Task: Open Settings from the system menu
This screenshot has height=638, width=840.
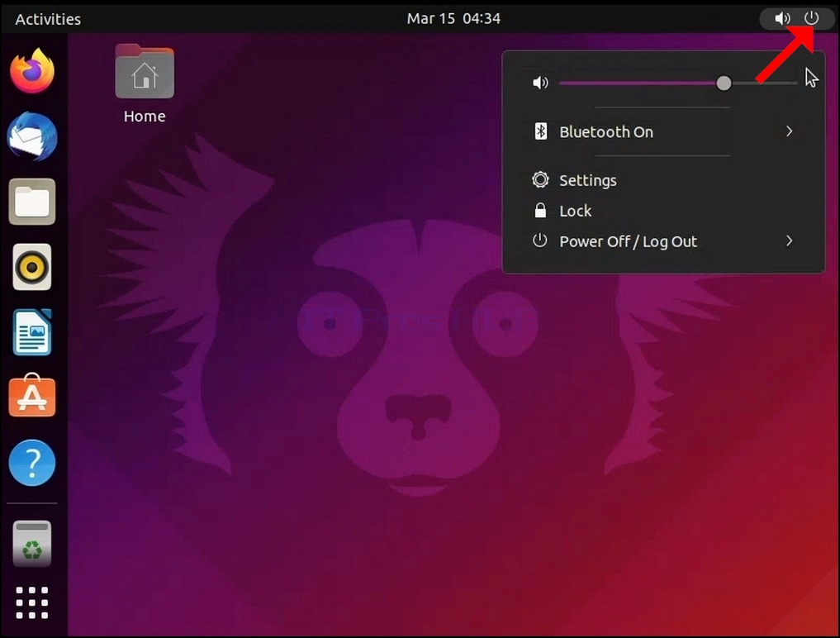Action: [x=663, y=180]
